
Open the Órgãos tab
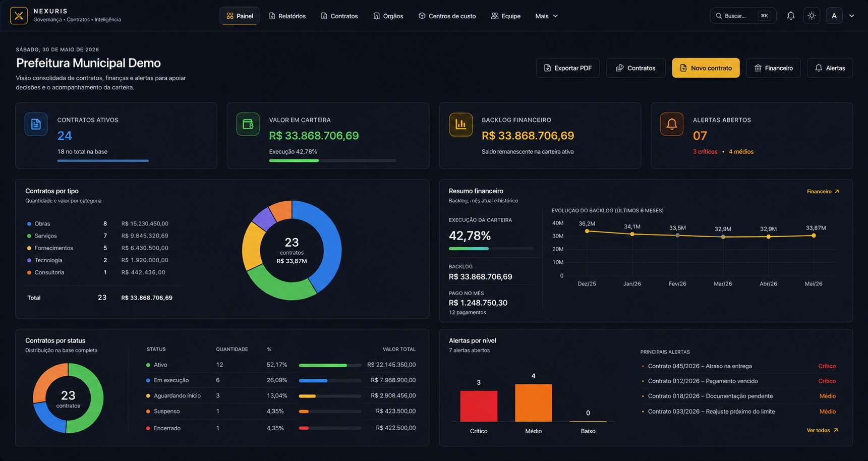point(388,16)
